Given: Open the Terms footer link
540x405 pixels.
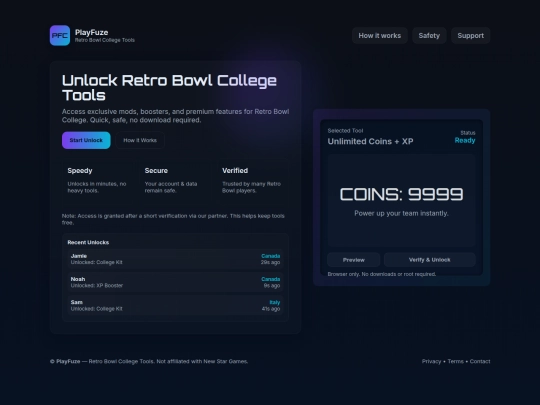Looking at the screenshot, I should pyautogui.click(x=455, y=361).
